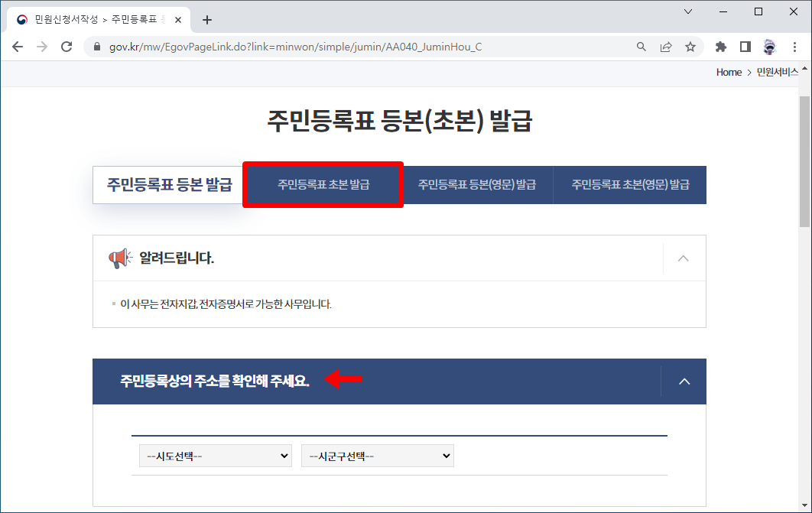Click the Home breadcrumb link
Screen dimensions: 812x513
point(729,73)
